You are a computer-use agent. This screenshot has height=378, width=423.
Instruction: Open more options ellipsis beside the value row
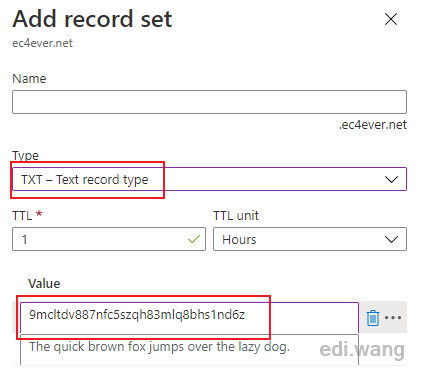tap(393, 318)
